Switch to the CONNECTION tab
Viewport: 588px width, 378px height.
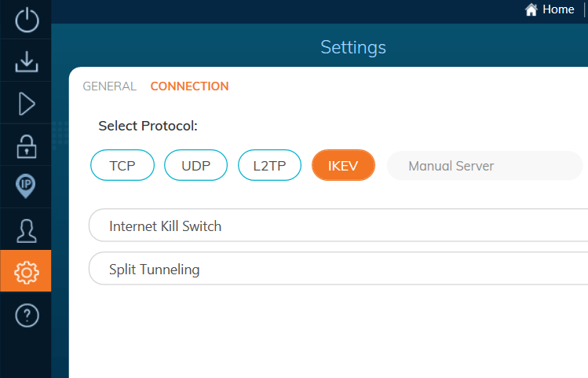pos(189,86)
